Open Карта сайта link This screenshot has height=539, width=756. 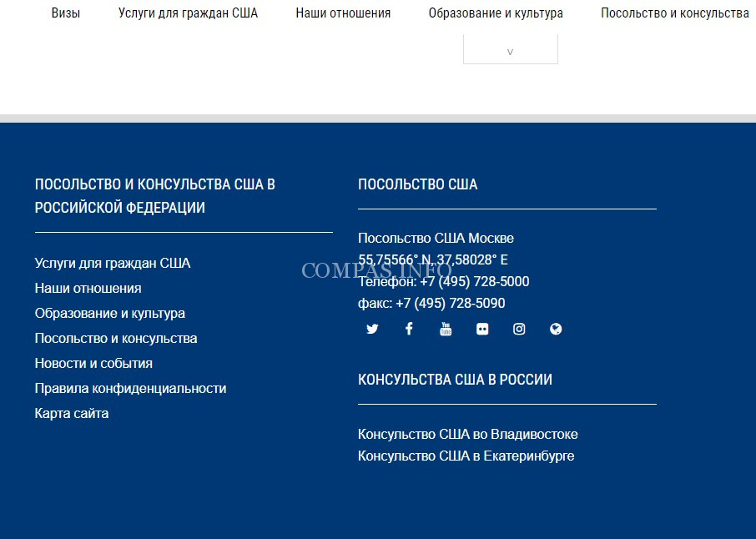72,414
